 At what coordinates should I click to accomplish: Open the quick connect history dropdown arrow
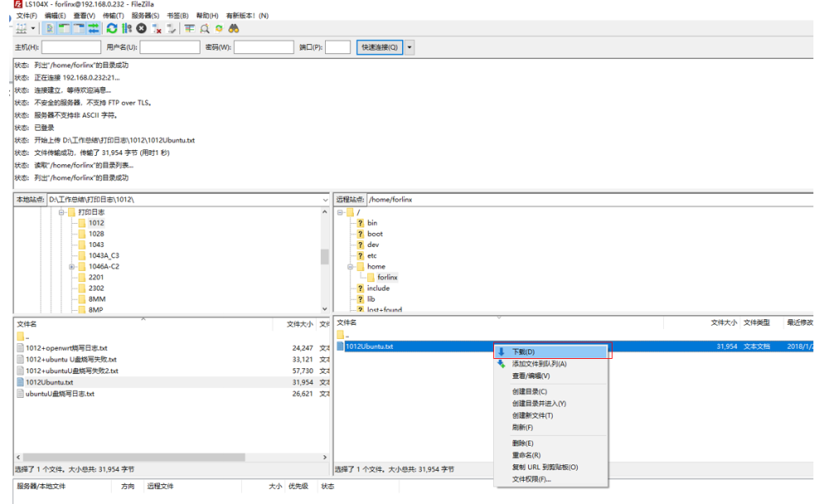tap(410, 47)
